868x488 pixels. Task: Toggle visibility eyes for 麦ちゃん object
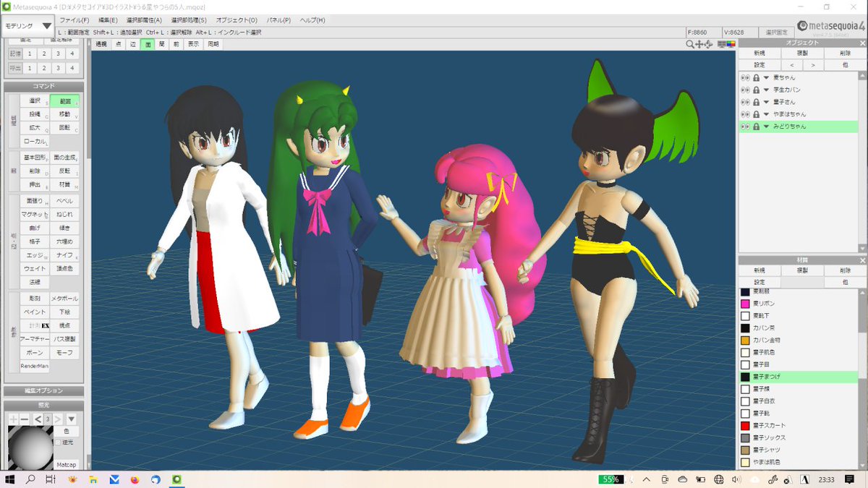tap(745, 77)
